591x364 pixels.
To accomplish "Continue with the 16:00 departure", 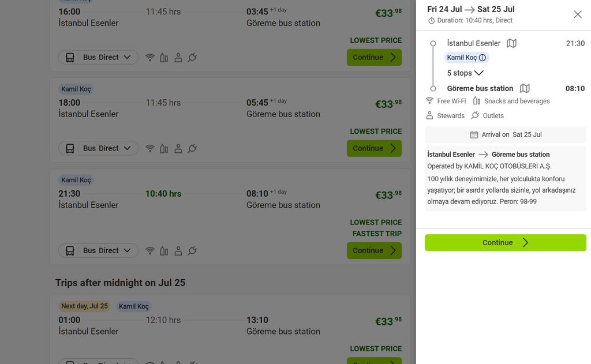I will [374, 57].
